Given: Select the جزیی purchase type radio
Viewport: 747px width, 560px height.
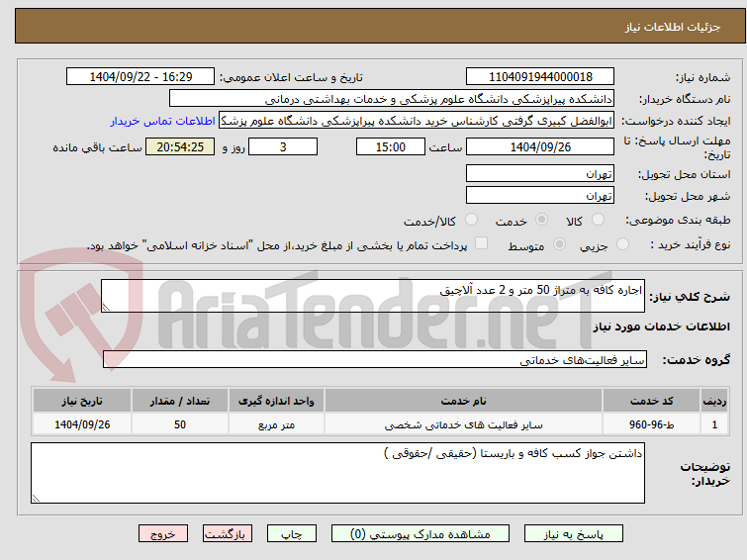Looking at the screenshot, I should (622, 244).
